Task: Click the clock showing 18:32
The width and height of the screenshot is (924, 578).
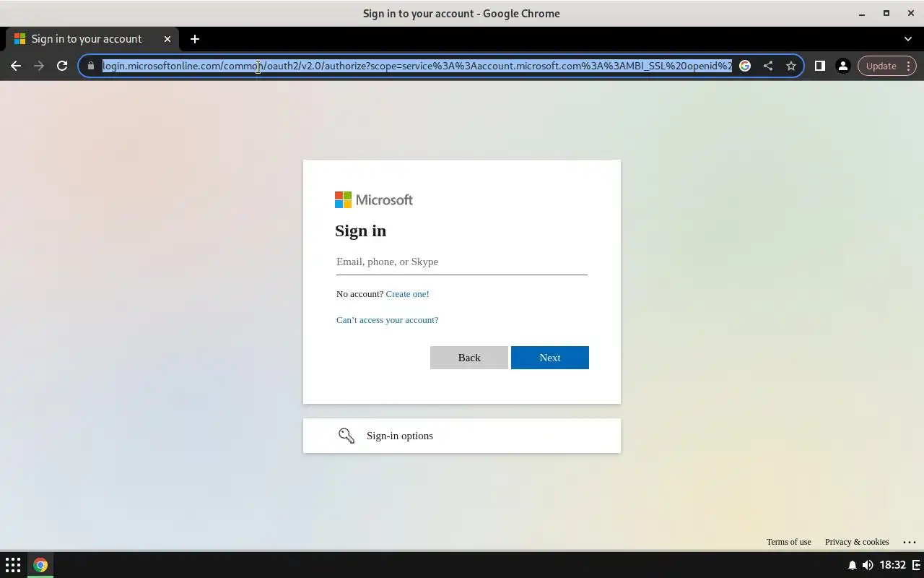Action: coord(893,565)
